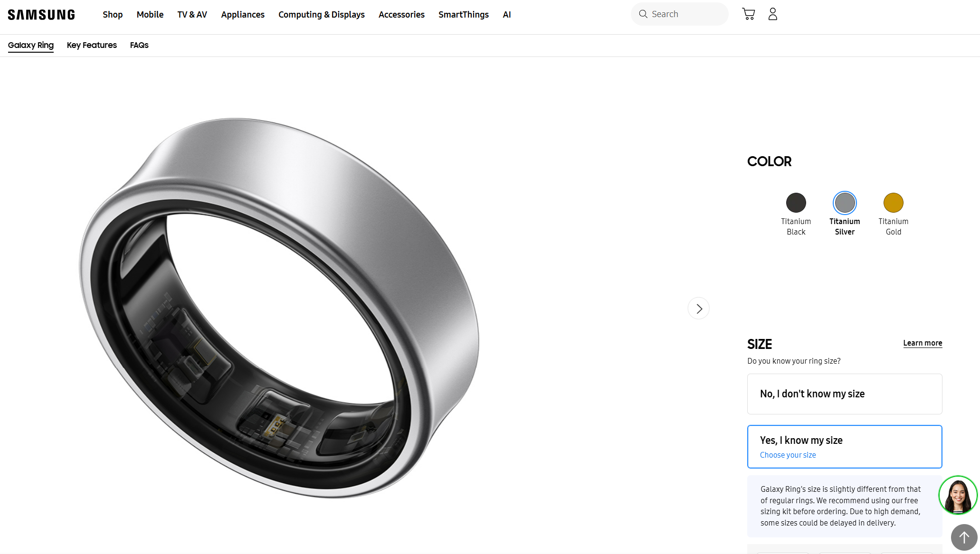Select Titanium Gold color swatch
This screenshot has height=554, width=980.
click(893, 203)
